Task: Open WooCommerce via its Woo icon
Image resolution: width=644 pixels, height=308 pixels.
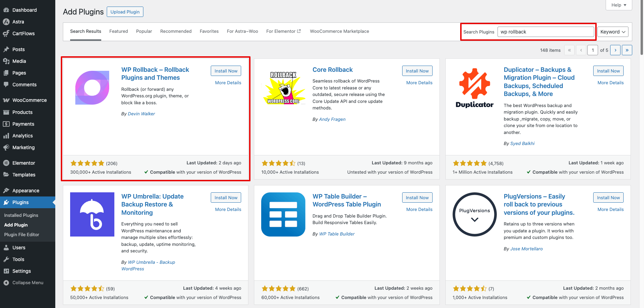Action: click(x=6, y=100)
